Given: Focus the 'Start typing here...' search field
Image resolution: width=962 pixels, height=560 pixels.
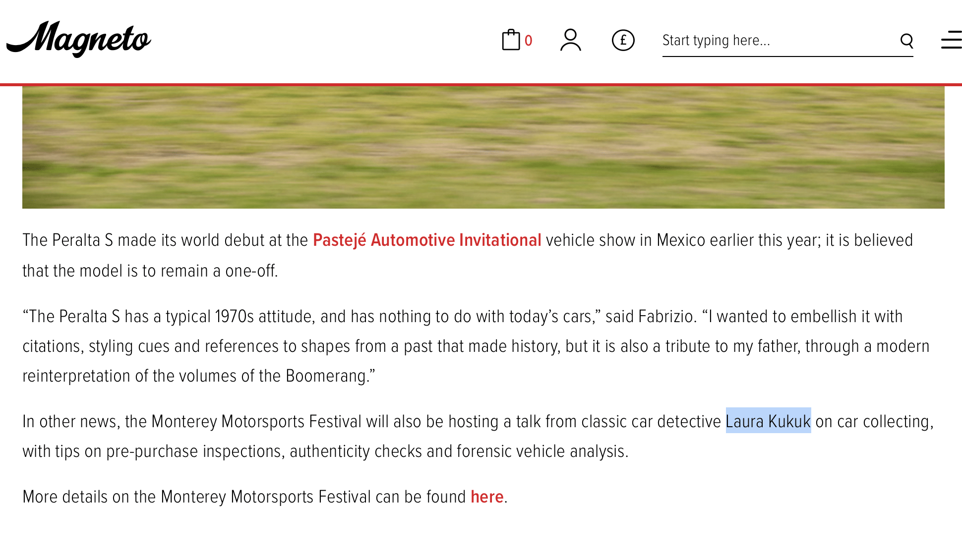Looking at the screenshot, I should [x=779, y=41].
